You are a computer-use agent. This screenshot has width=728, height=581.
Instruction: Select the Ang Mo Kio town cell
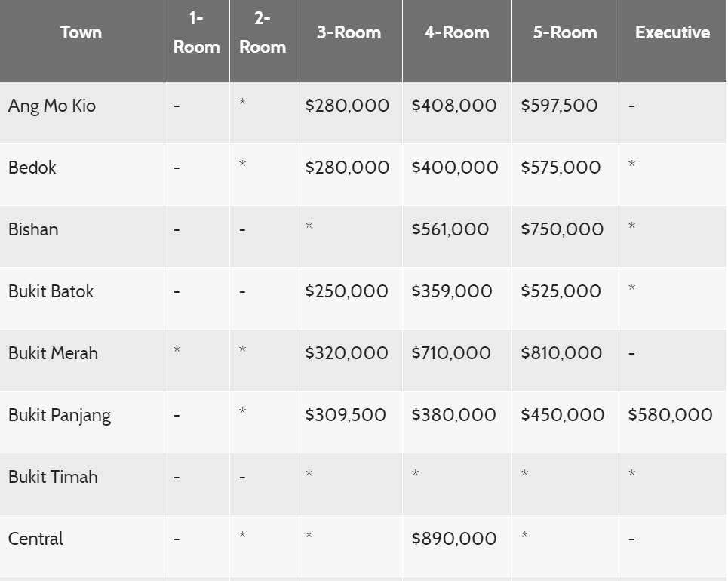pyautogui.click(x=52, y=106)
